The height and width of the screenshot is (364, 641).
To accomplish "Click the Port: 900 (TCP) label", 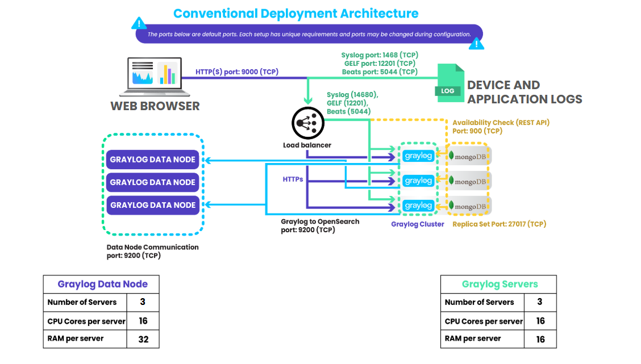I will click(477, 131).
